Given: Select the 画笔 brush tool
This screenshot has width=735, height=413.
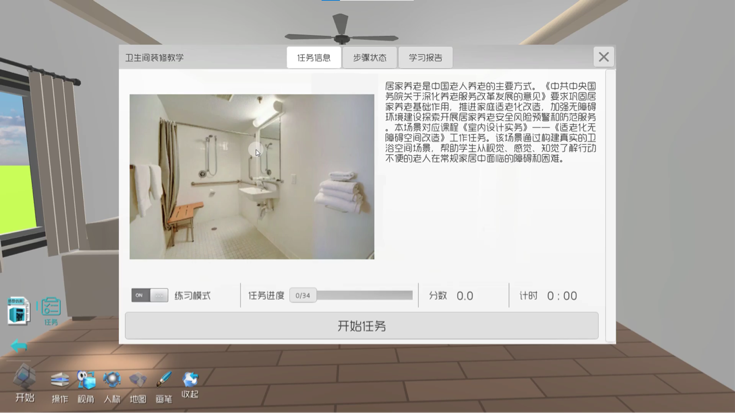Looking at the screenshot, I should coord(164,380).
